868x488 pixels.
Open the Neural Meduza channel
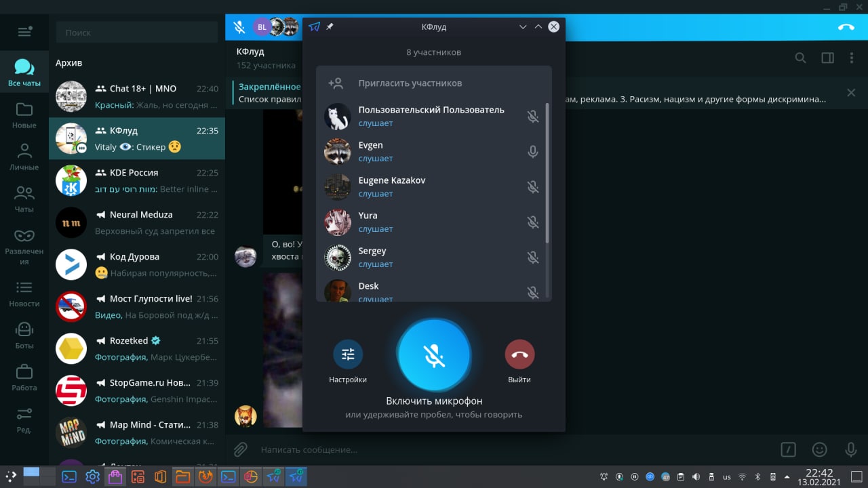137,222
